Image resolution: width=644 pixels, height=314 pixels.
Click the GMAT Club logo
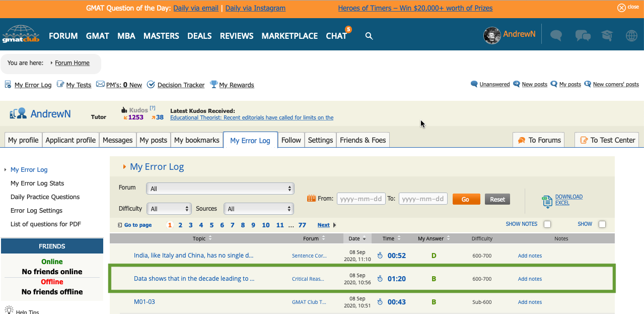21,34
